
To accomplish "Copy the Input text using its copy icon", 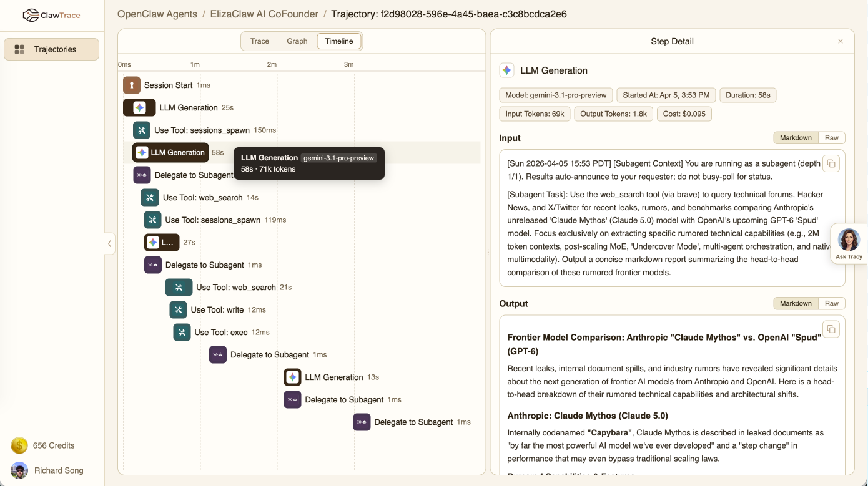I will point(831,163).
